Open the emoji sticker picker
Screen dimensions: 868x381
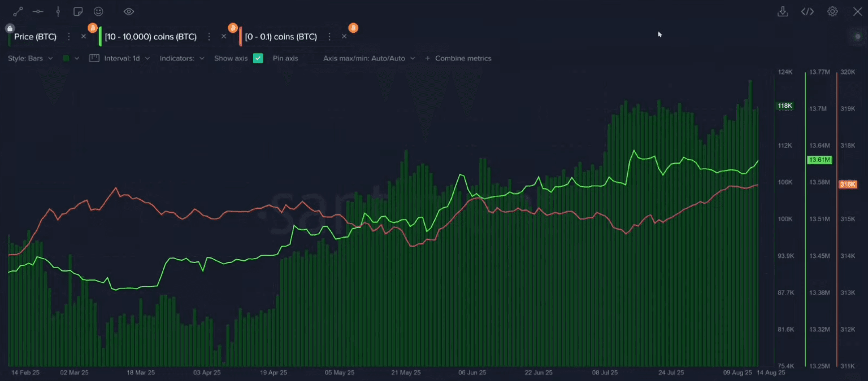(98, 11)
